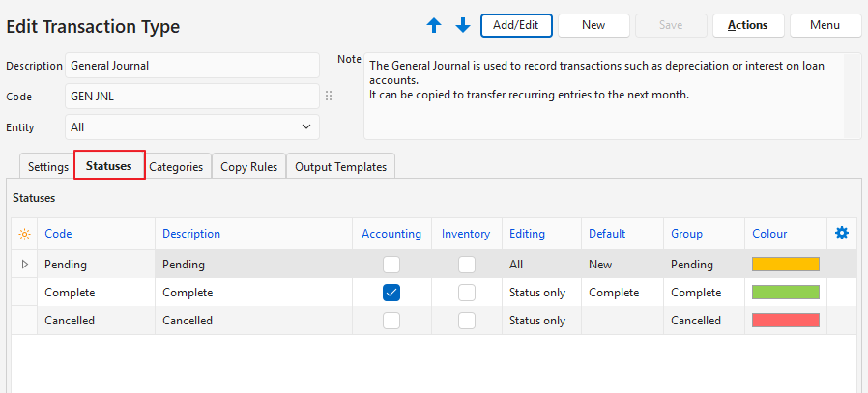
Task: Click the green Complete colour swatch
Action: point(785,293)
